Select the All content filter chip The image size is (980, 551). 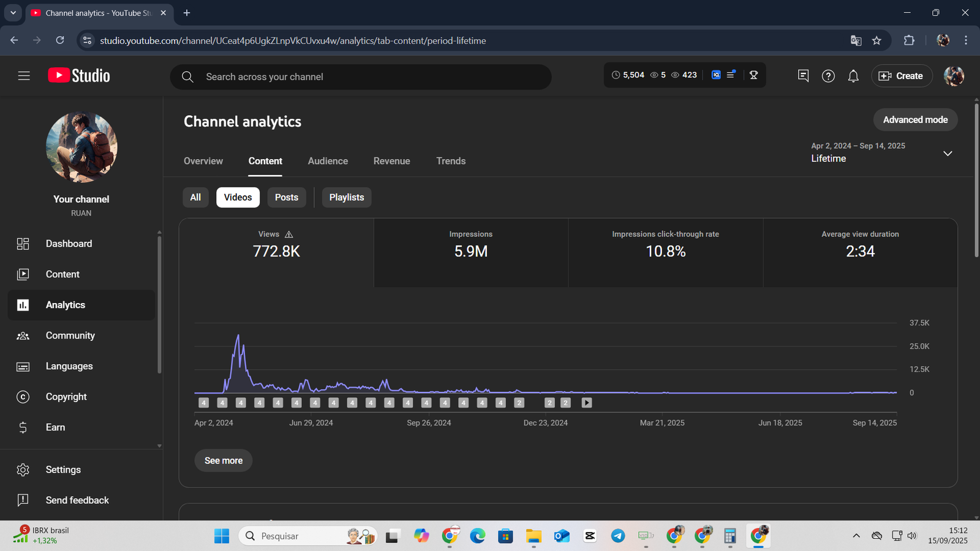click(195, 197)
